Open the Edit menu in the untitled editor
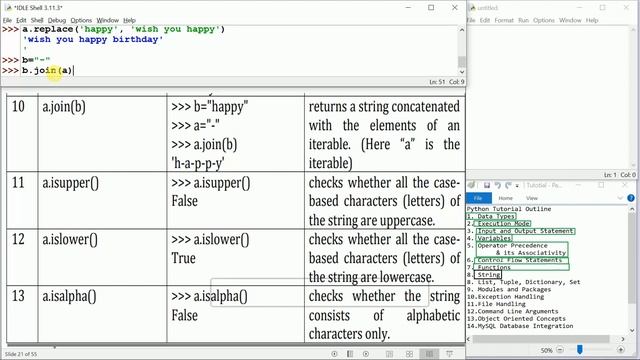The image size is (640, 360). coord(485,20)
